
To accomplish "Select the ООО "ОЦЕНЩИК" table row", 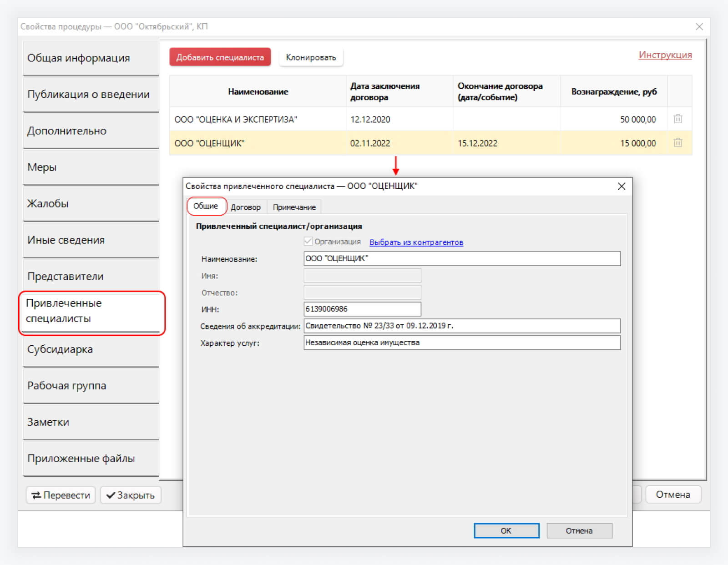I will click(x=430, y=143).
